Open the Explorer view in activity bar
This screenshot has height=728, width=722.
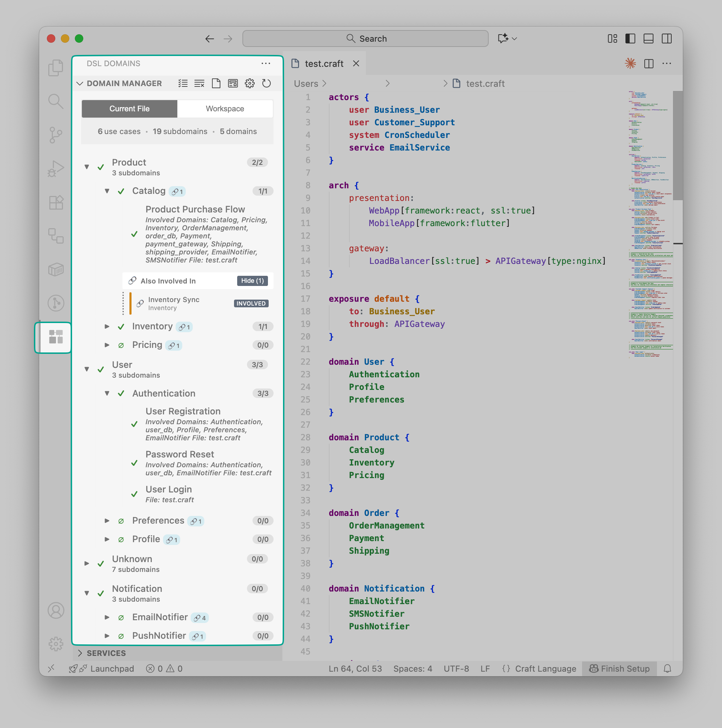click(56, 68)
